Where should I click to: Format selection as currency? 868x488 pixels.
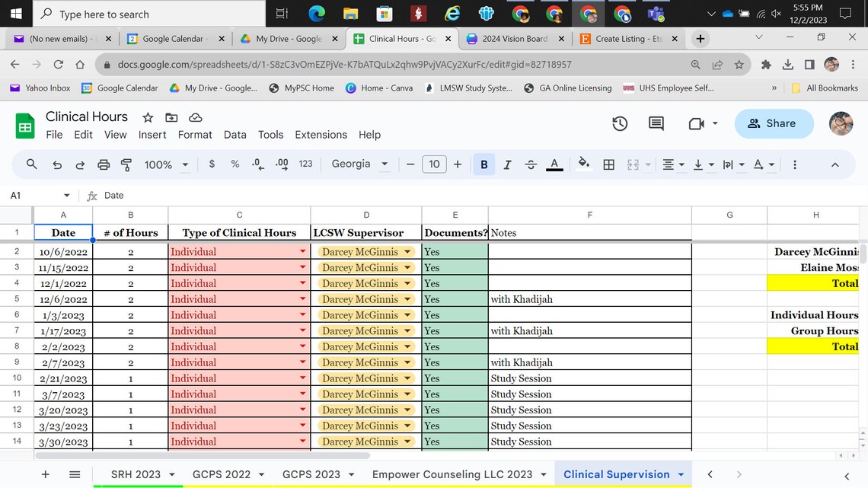coord(212,164)
